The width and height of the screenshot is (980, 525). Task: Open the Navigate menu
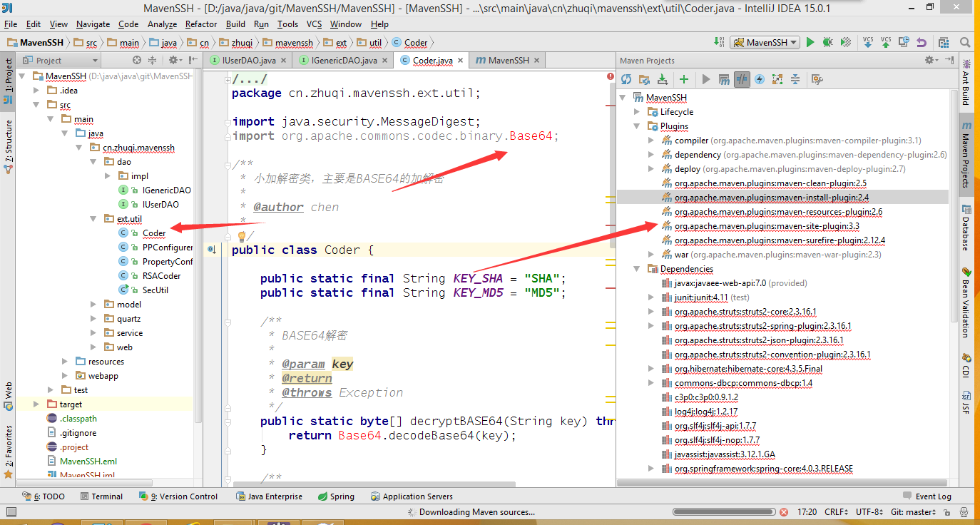[93, 24]
